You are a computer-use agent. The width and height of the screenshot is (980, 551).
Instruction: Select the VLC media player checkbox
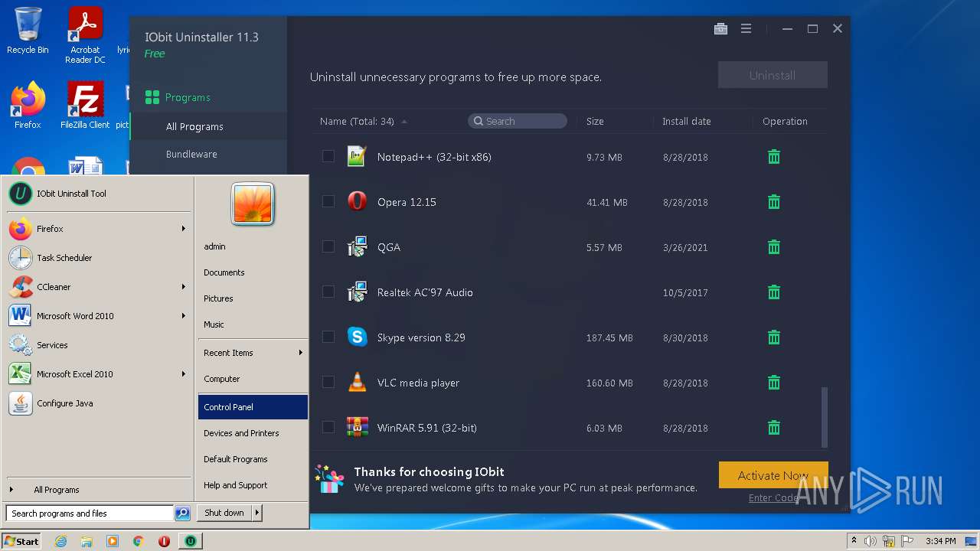click(328, 382)
